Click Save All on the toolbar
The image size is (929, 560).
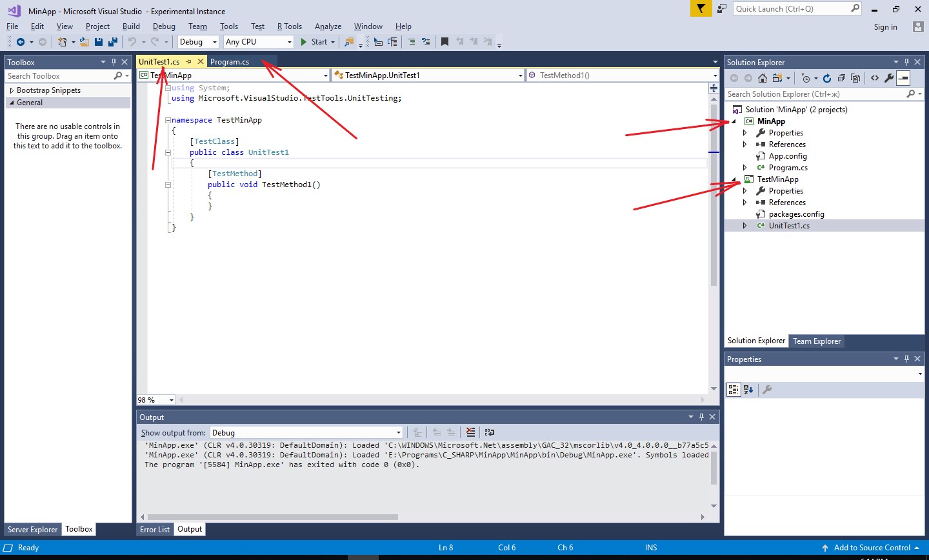pyautogui.click(x=112, y=42)
